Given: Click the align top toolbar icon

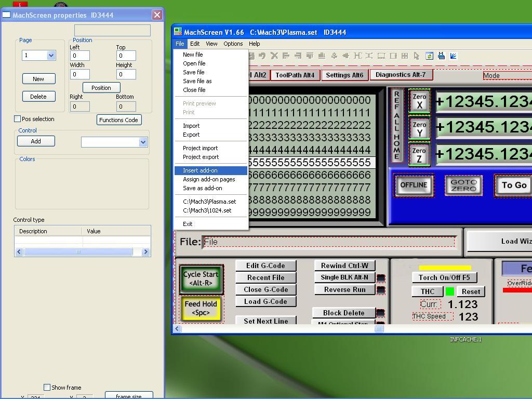Looking at the screenshot, I should [310, 56].
